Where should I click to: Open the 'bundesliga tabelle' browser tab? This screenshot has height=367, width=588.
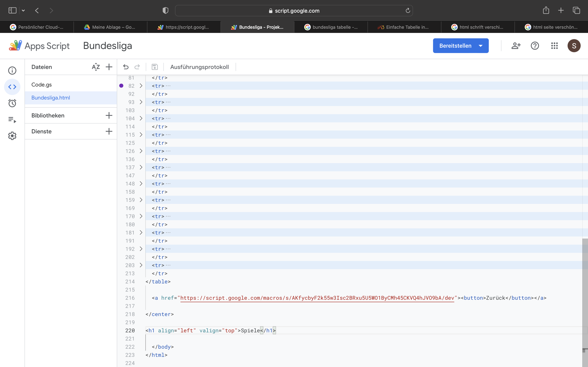(331, 27)
